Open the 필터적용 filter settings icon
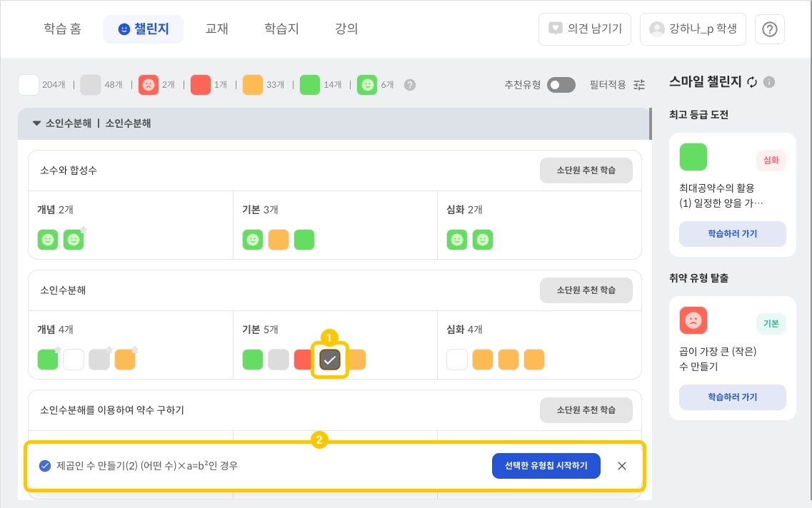The height and width of the screenshot is (508, 812). click(639, 85)
